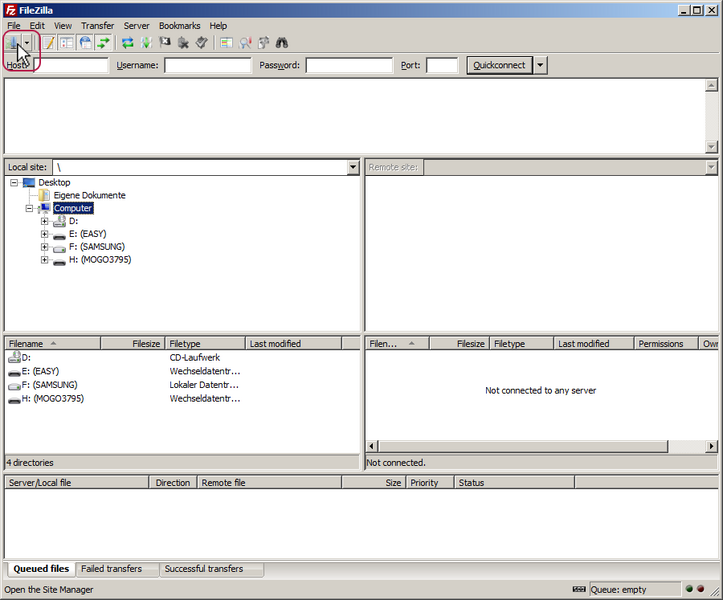The width and height of the screenshot is (723, 600).
Task: Open the Site Manager dropdown arrow
Action: pyautogui.click(x=27, y=43)
